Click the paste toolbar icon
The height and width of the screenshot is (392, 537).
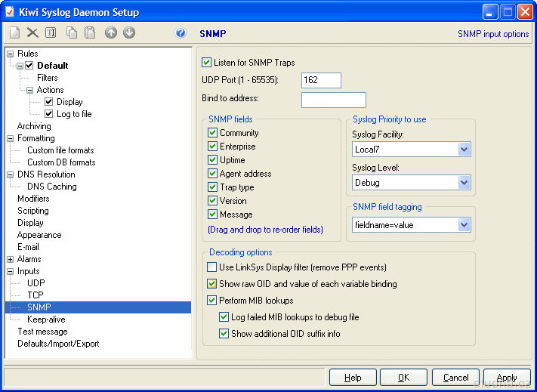[90, 33]
